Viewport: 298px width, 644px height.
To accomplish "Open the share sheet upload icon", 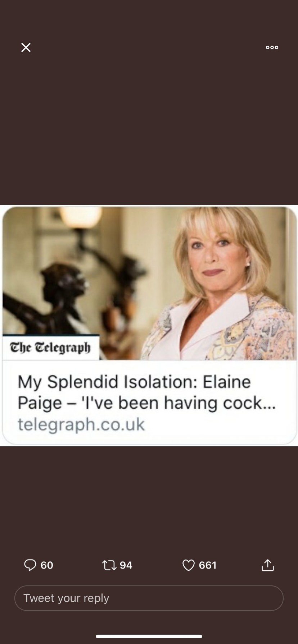I will click(x=267, y=565).
